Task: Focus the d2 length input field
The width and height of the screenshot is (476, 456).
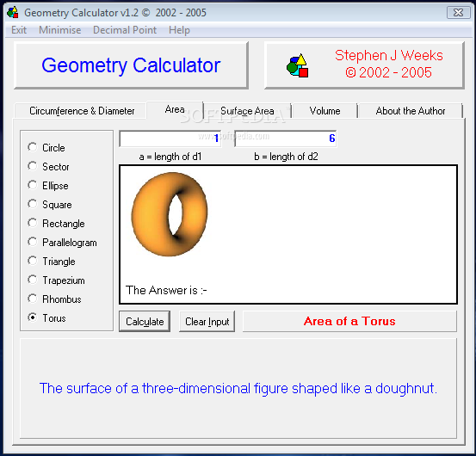Action: pyautogui.click(x=286, y=139)
